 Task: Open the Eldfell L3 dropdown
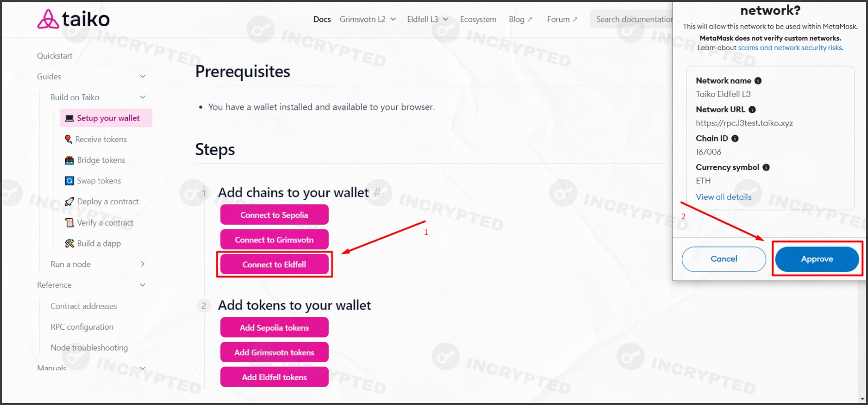(x=427, y=19)
